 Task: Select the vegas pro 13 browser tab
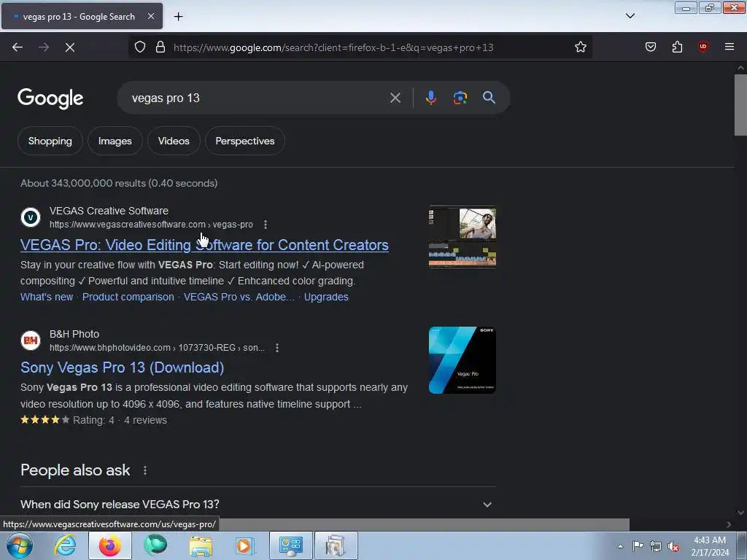click(82, 17)
